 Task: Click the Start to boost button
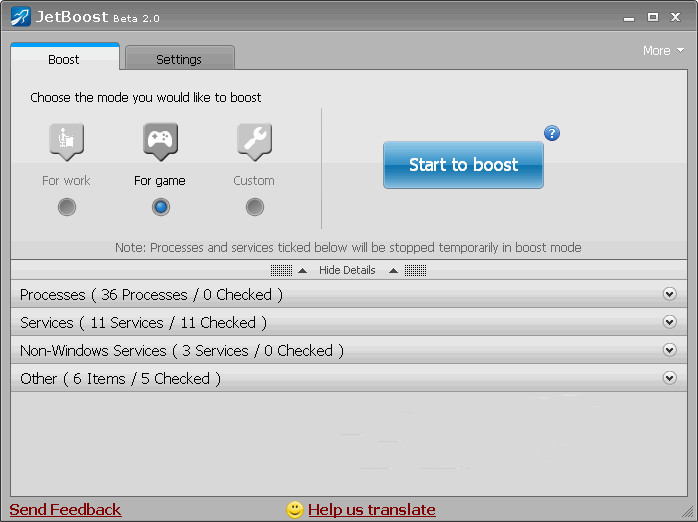click(x=463, y=165)
